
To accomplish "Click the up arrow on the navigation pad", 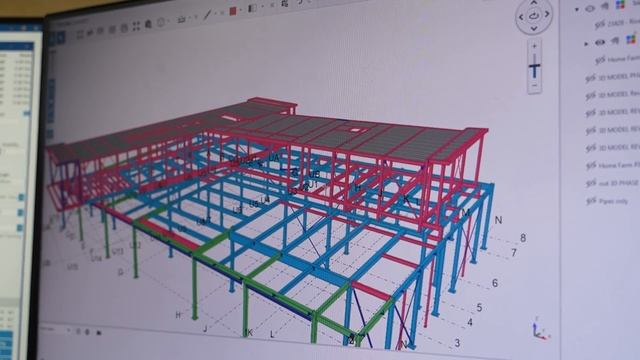I will pyautogui.click(x=534, y=3).
